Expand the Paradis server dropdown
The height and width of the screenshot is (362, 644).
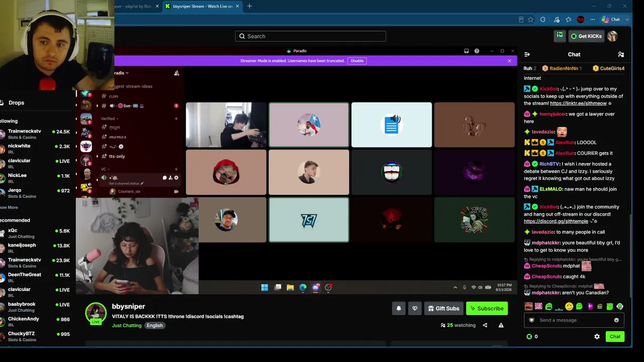(121, 73)
